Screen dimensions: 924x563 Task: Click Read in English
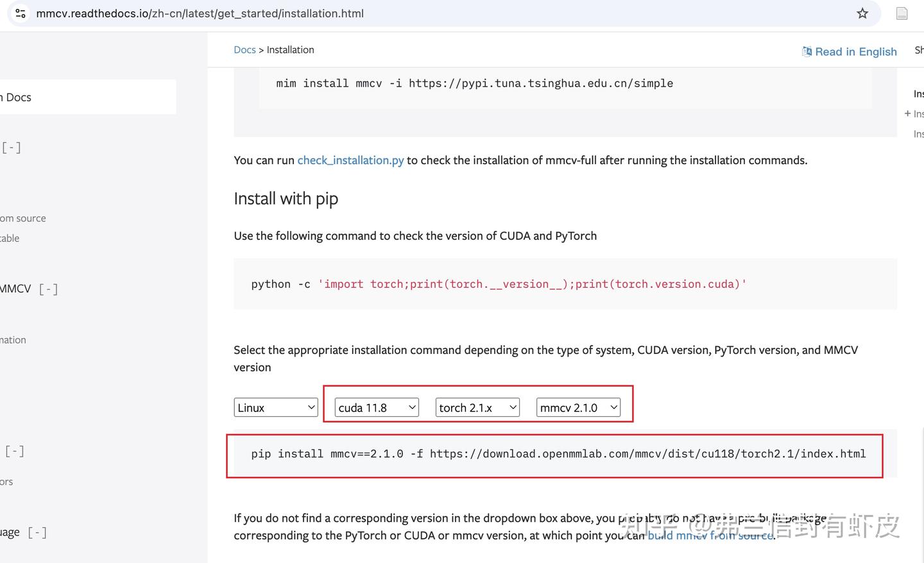pos(856,51)
